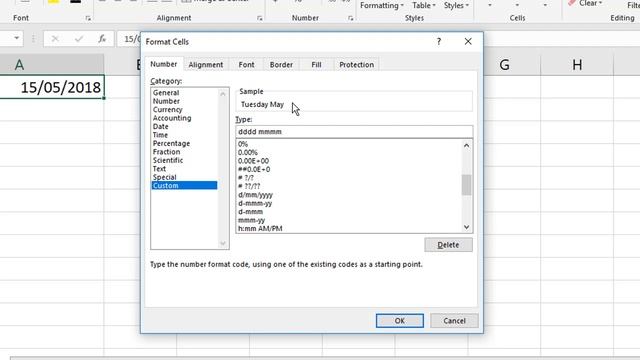Choose the # ?/? format code

pos(246,178)
